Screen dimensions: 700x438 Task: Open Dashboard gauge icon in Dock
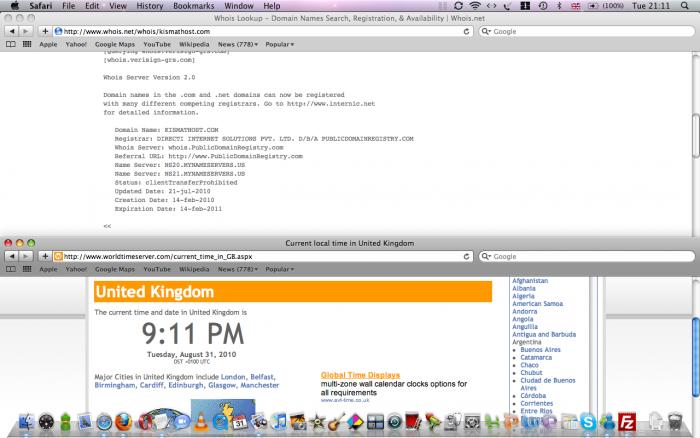46,421
